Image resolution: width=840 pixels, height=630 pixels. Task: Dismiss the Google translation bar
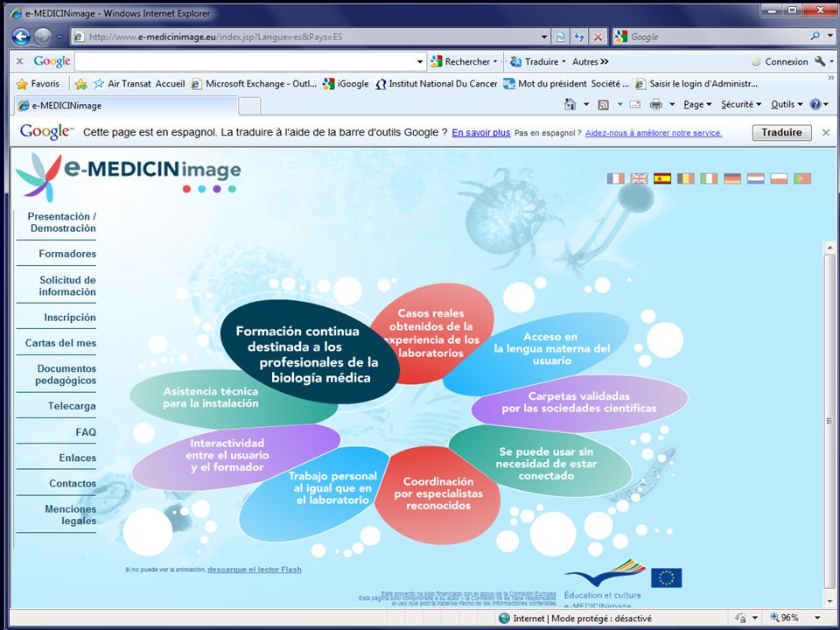click(826, 132)
